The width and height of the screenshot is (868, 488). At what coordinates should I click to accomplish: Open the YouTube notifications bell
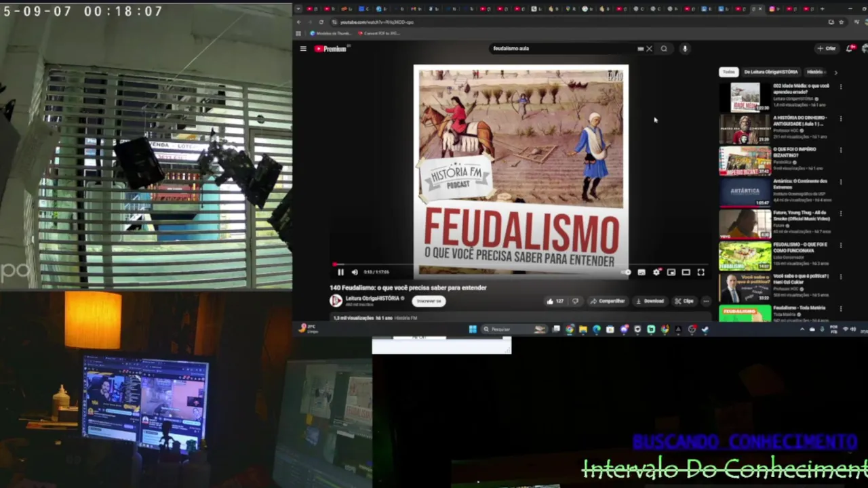tap(850, 48)
